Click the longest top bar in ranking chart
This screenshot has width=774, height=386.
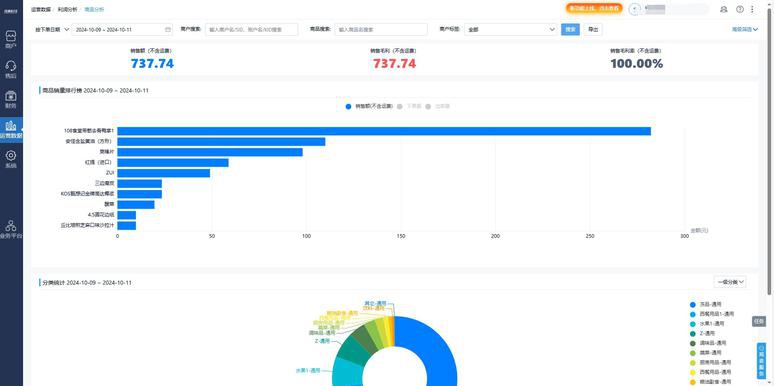pos(384,131)
